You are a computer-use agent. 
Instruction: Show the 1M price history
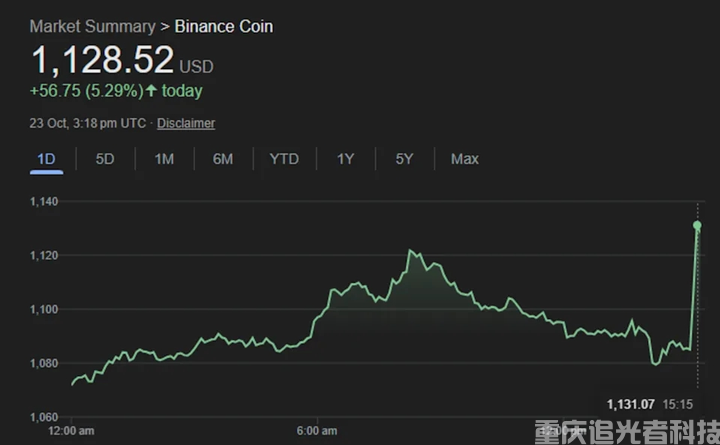[x=164, y=159]
